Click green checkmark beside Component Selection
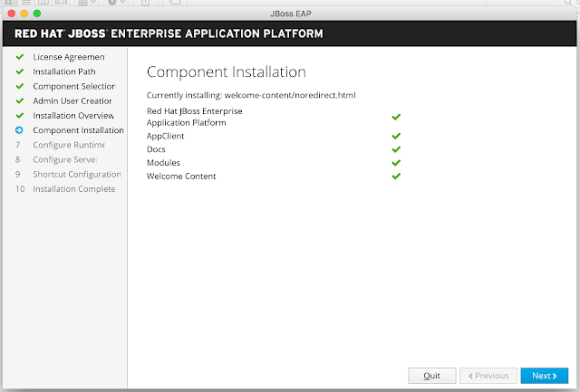The image size is (580, 392). point(20,86)
